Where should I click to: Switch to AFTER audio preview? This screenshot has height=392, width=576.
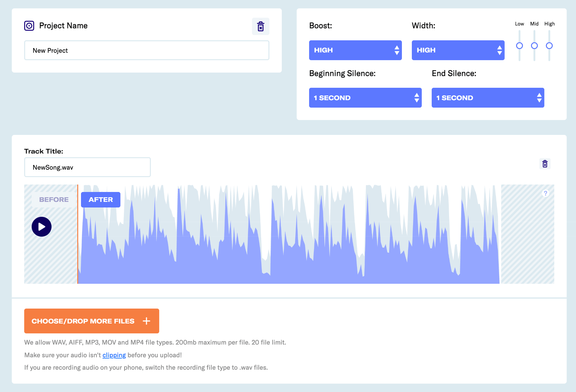click(101, 200)
